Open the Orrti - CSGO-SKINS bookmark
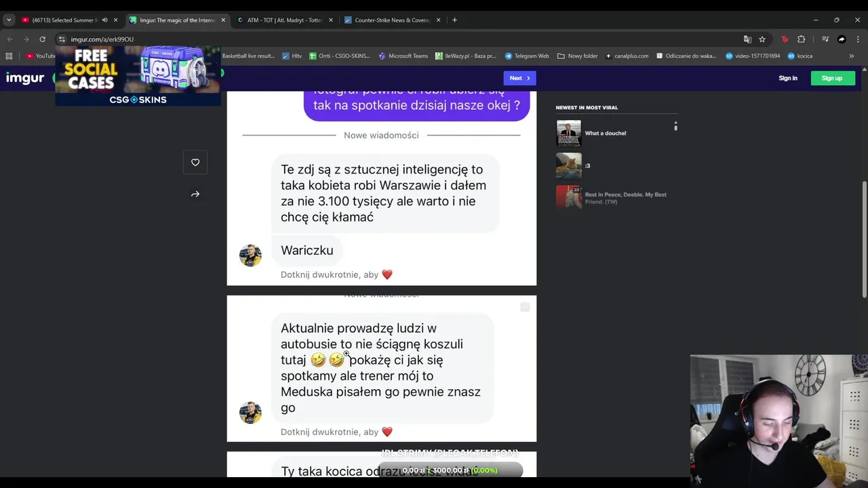The width and height of the screenshot is (868, 488). 341,56
